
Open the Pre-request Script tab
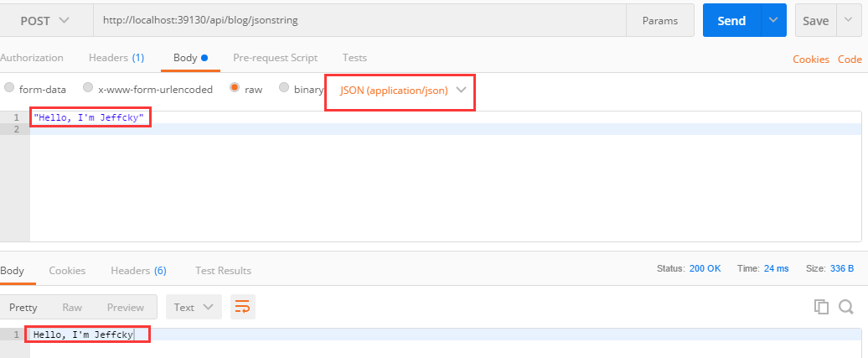[275, 58]
